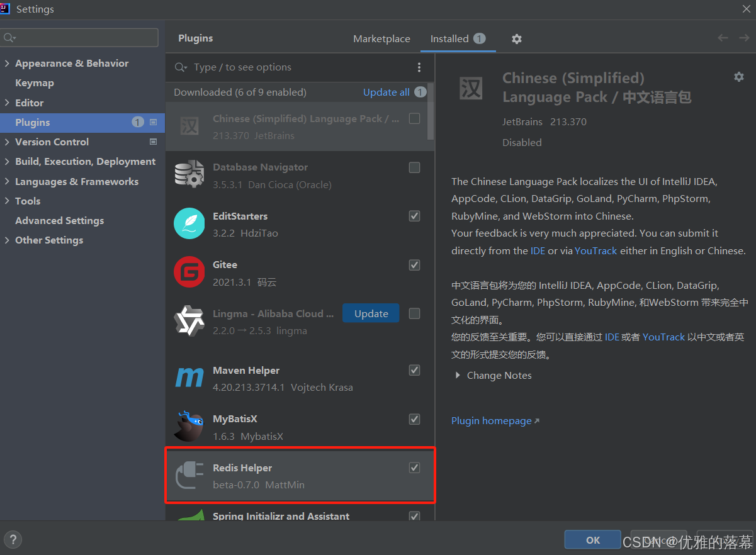The width and height of the screenshot is (756, 555).
Task: Select the MyBatisX bird plugin icon
Action: (x=189, y=427)
